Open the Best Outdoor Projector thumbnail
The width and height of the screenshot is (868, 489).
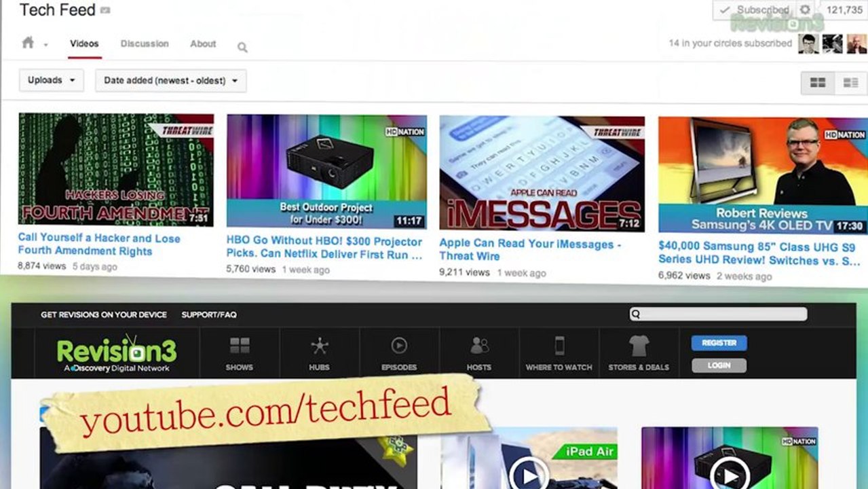tap(326, 171)
